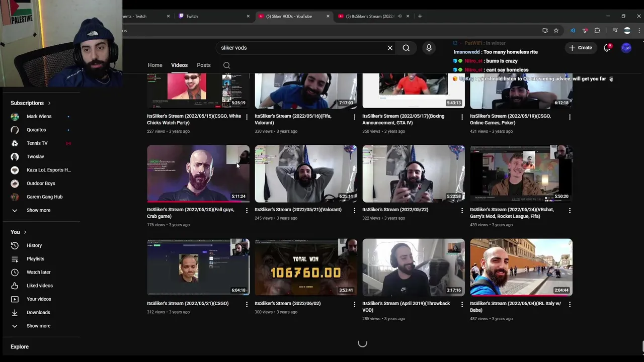Screen dimensions: 644x362
Task: Open options for Fall guys, Crab game video
Action: [247, 211]
